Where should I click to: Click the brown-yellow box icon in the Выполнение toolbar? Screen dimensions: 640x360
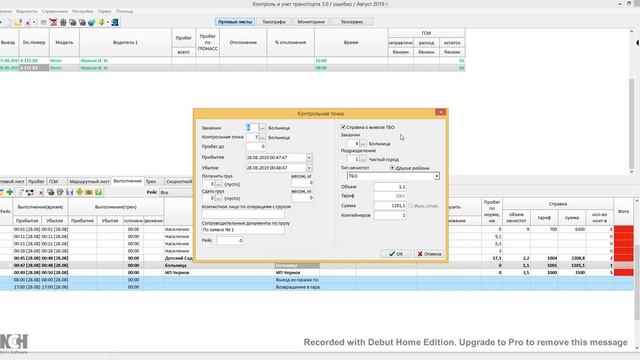click(89, 192)
